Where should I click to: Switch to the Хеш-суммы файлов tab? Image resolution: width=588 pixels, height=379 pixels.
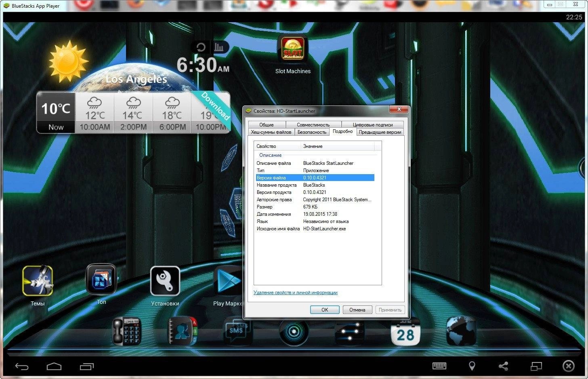pyautogui.click(x=271, y=132)
